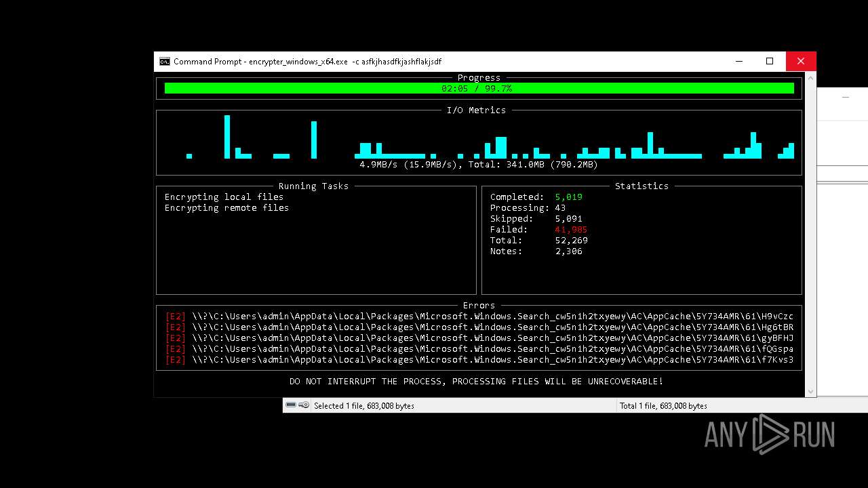868x488 pixels.
Task: Minimize the Command Prompt window
Action: 738,62
